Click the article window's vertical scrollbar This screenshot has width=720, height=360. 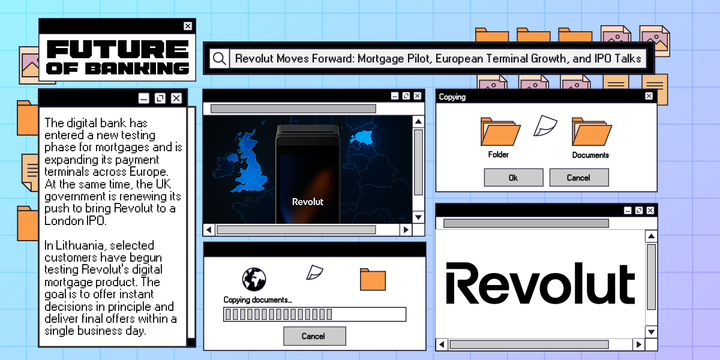(191, 226)
